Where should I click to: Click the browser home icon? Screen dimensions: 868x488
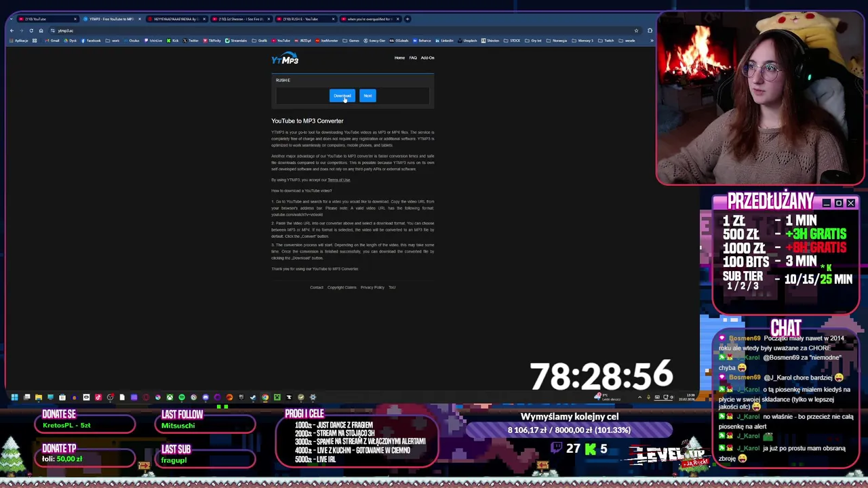41,30
